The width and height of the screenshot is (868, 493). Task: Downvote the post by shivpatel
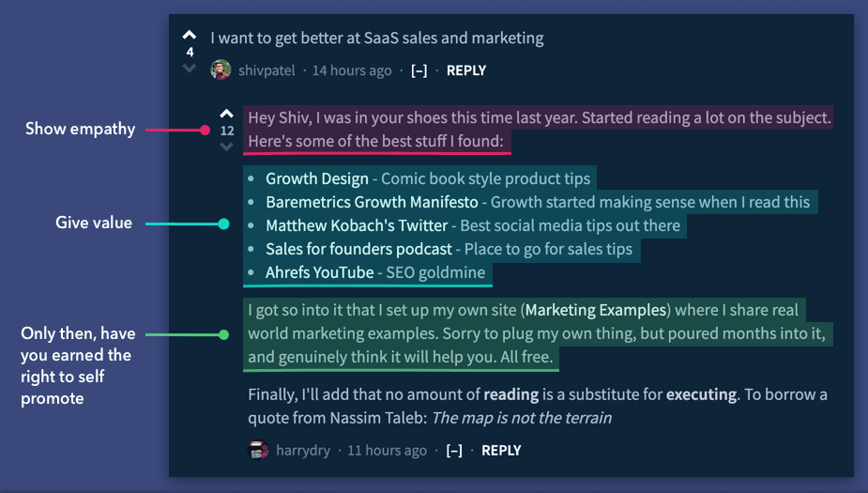[190, 69]
